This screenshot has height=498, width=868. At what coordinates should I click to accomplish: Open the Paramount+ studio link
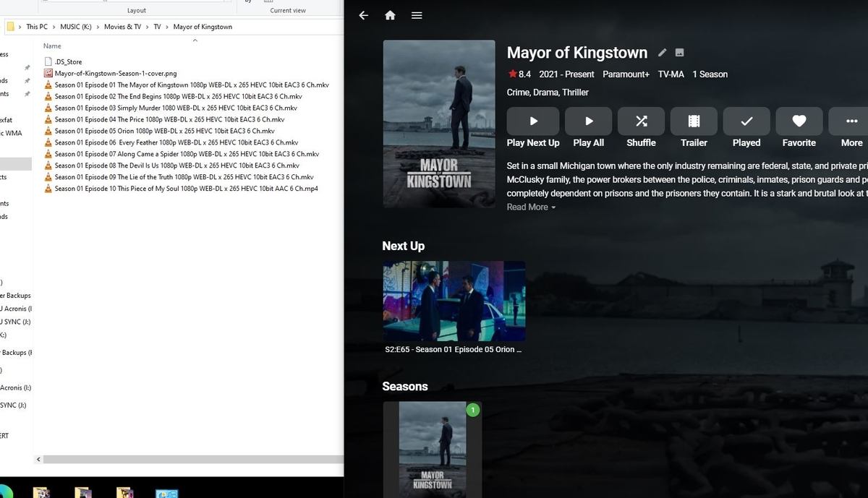click(626, 74)
